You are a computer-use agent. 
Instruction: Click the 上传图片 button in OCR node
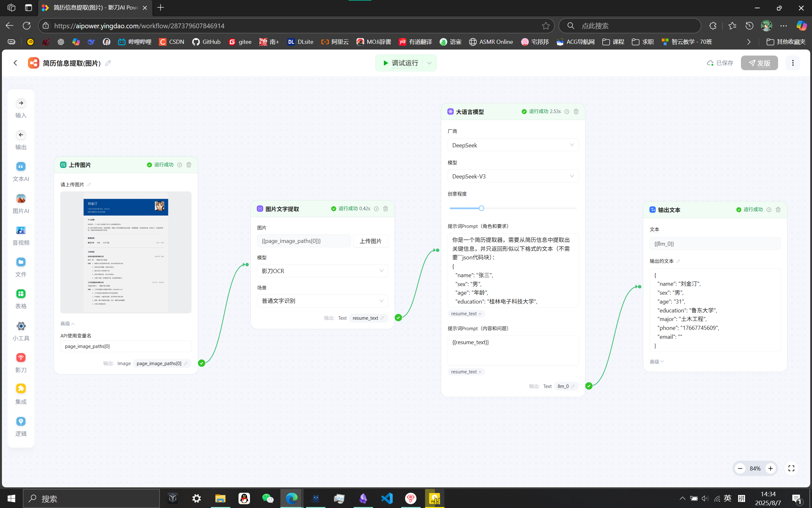click(370, 241)
